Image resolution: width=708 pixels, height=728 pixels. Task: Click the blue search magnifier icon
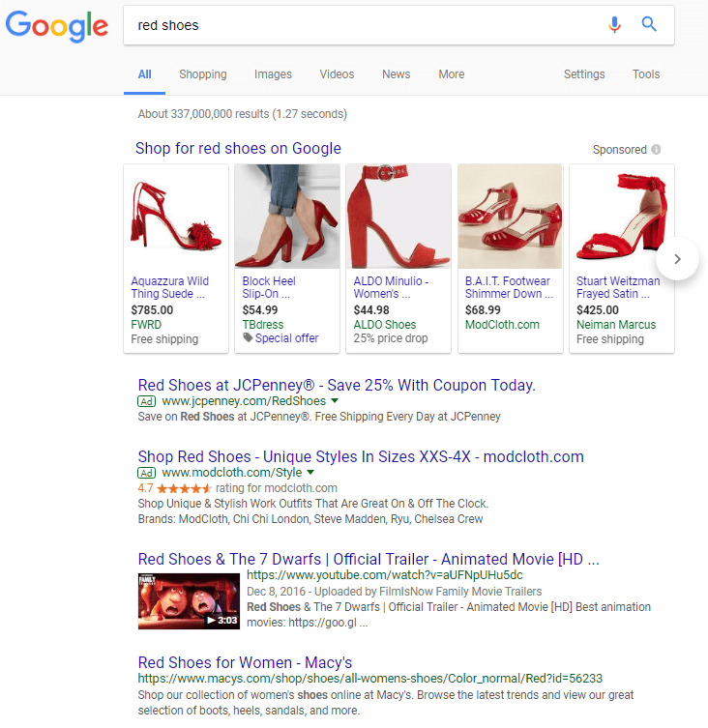[649, 25]
